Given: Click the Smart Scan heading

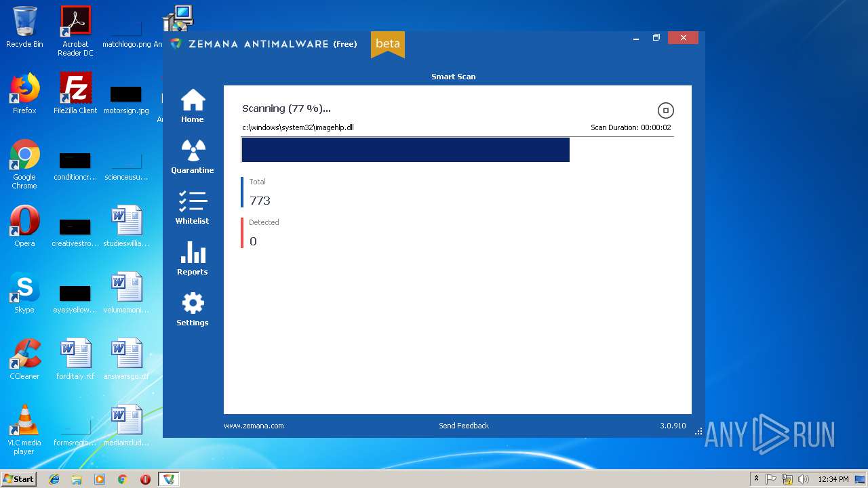Looking at the screenshot, I should 454,77.
